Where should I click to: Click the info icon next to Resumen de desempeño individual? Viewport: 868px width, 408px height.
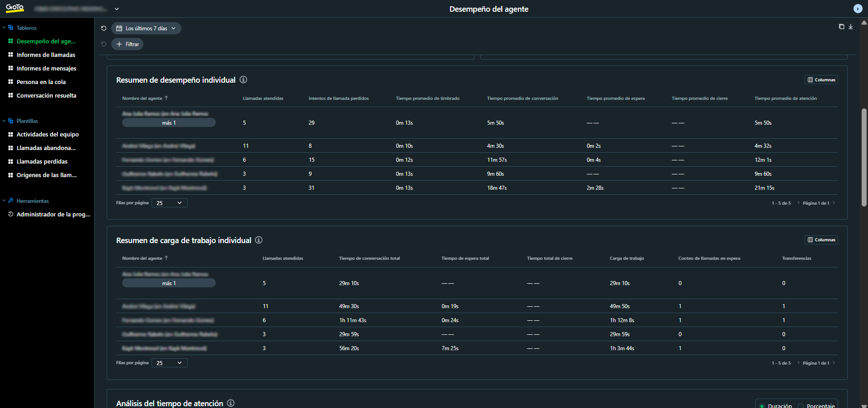point(243,80)
